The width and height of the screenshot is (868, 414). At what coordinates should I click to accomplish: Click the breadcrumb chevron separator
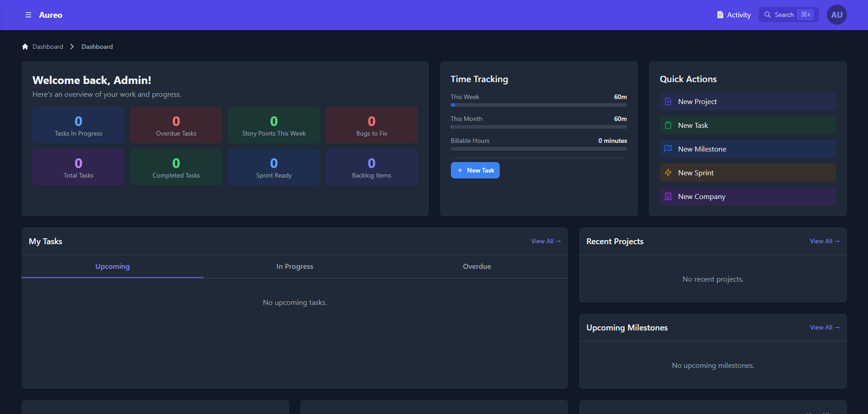tap(72, 47)
